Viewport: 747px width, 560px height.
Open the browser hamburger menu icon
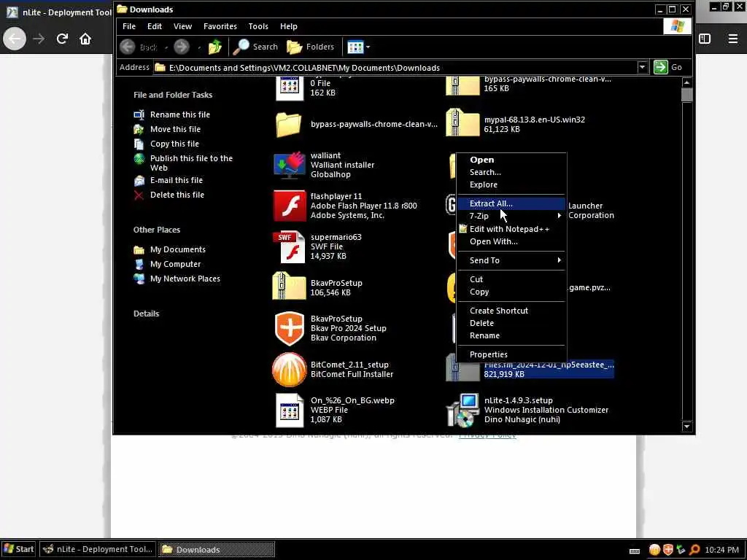pyautogui.click(x=732, y=39)
